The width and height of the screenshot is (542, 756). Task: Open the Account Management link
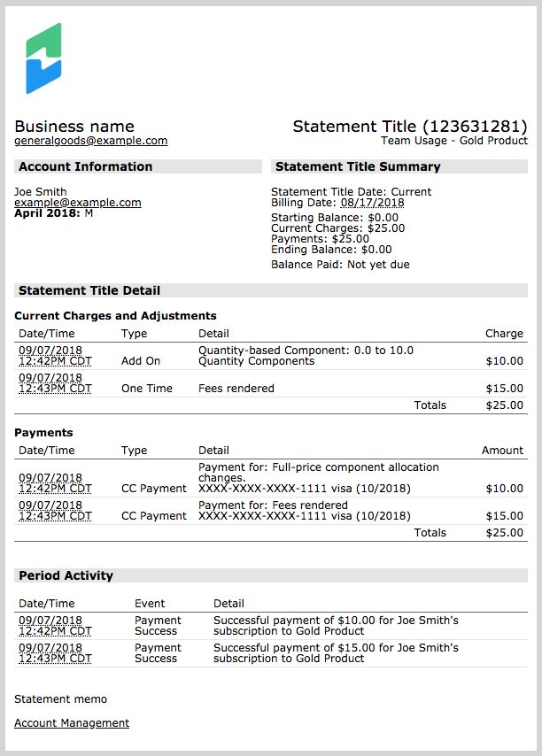[72, 723]
